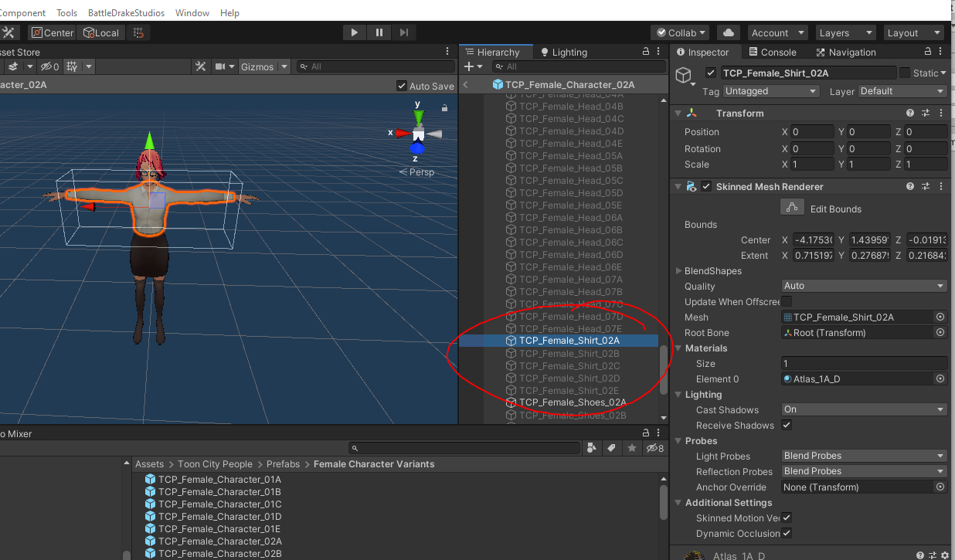Open the Collab dropdown button
Viewport: 955px width, 560px height.
coord(680,32)
